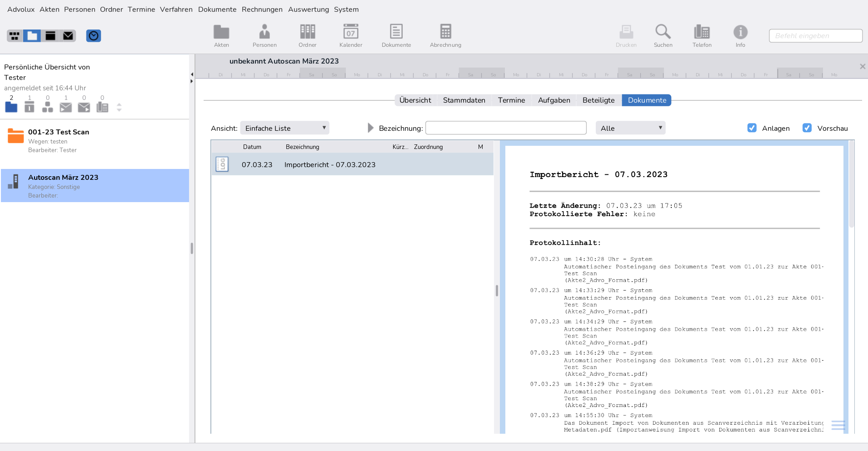The width and height of the screenshot is (868, 451).
Task: Expand the Alle filter dropdown
Action: 630,128
